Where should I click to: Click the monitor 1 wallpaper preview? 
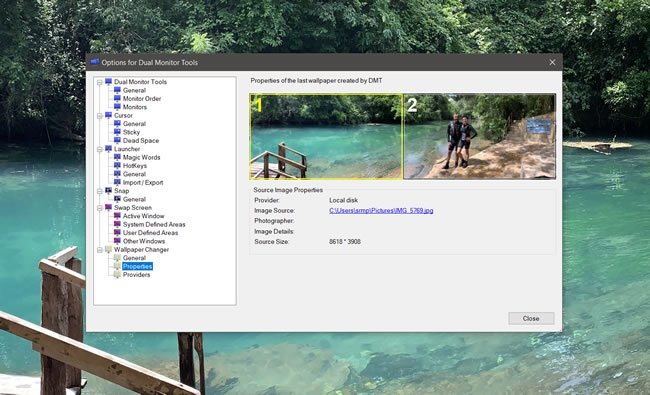(326, 136)
